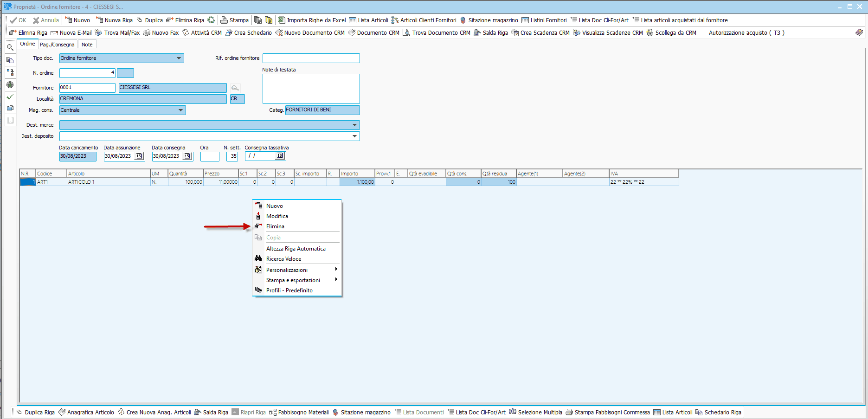
Task: Click the green recycle refresh icon
Action: pyautogui.click(x=211, y=20)
